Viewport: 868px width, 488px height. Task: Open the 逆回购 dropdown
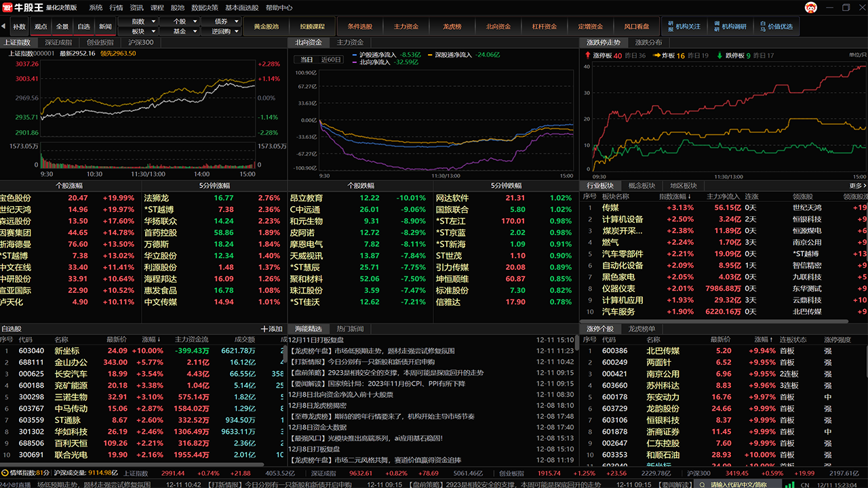coord(222,31)
